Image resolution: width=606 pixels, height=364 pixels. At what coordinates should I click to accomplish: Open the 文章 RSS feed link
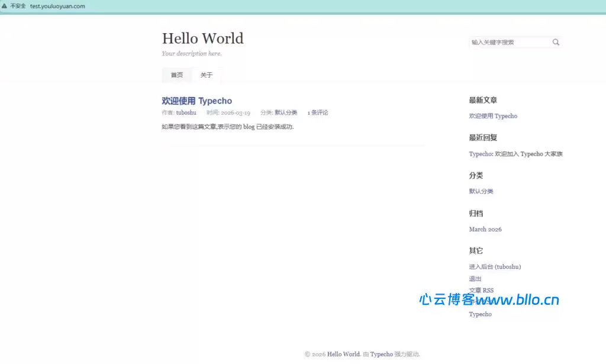click(481, 290)
